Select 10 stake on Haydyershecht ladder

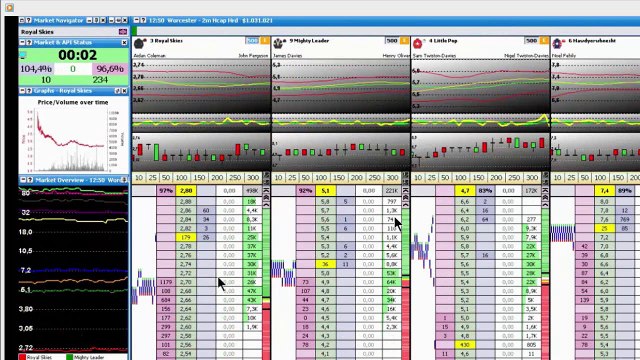tap(557, 178)
